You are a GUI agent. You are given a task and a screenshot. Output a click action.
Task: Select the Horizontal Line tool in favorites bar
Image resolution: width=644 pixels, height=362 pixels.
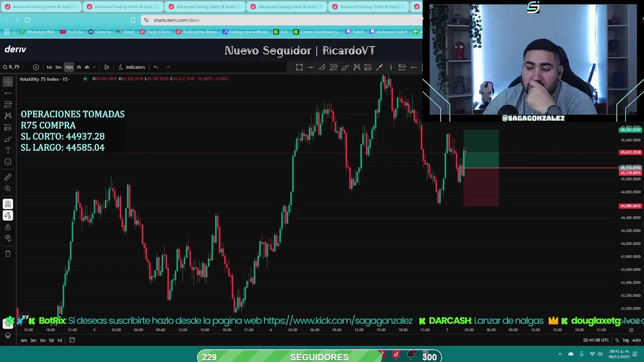311,67
